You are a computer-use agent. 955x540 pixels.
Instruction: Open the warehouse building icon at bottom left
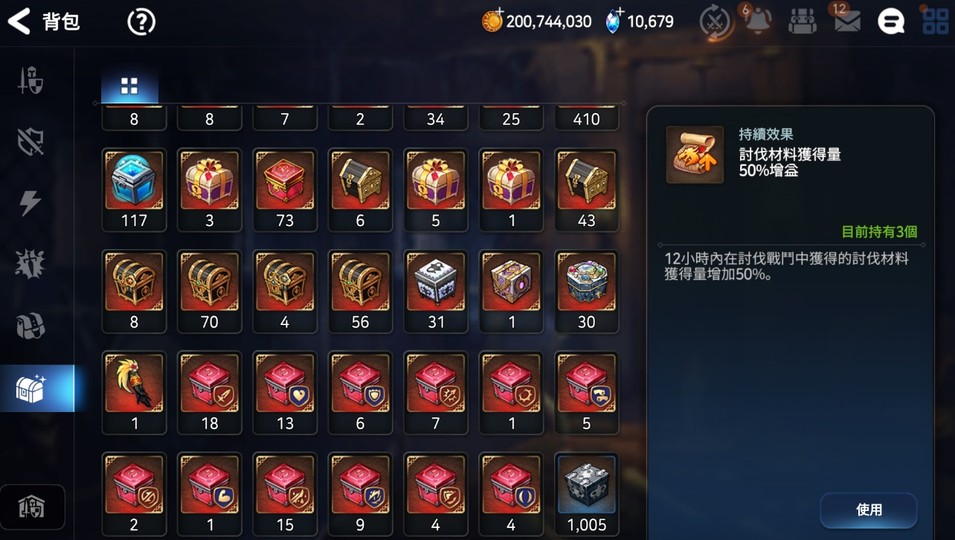click(32, 507)
